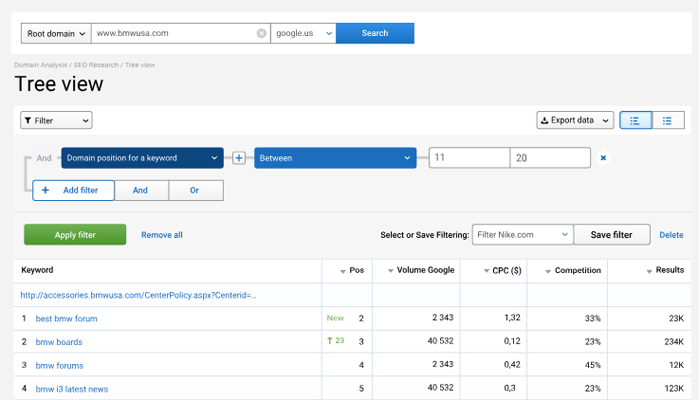Select the And operator button
The image size is (700, 400).
[142, 191]
